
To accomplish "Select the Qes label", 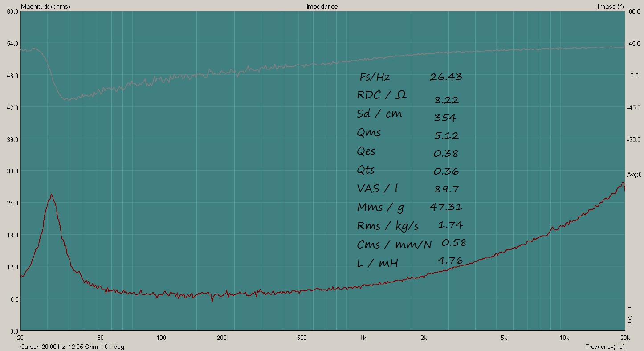I will pyautogui.click(x=366, y=151).
